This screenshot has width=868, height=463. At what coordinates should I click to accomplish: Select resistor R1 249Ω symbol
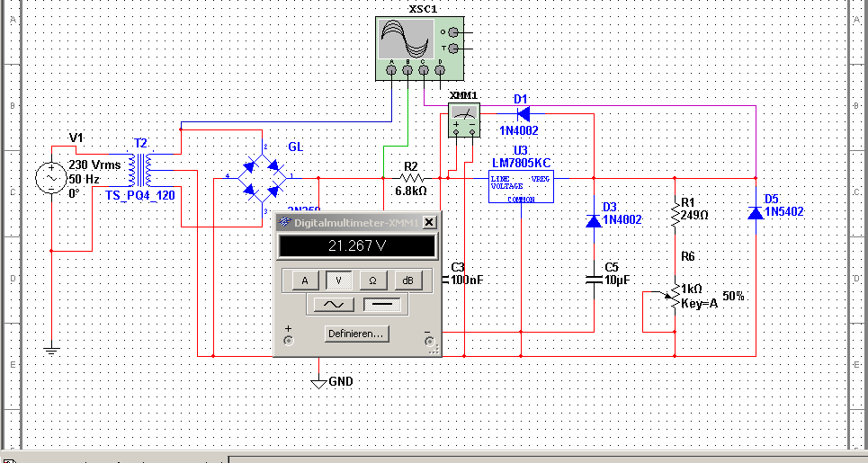(676, 215)
